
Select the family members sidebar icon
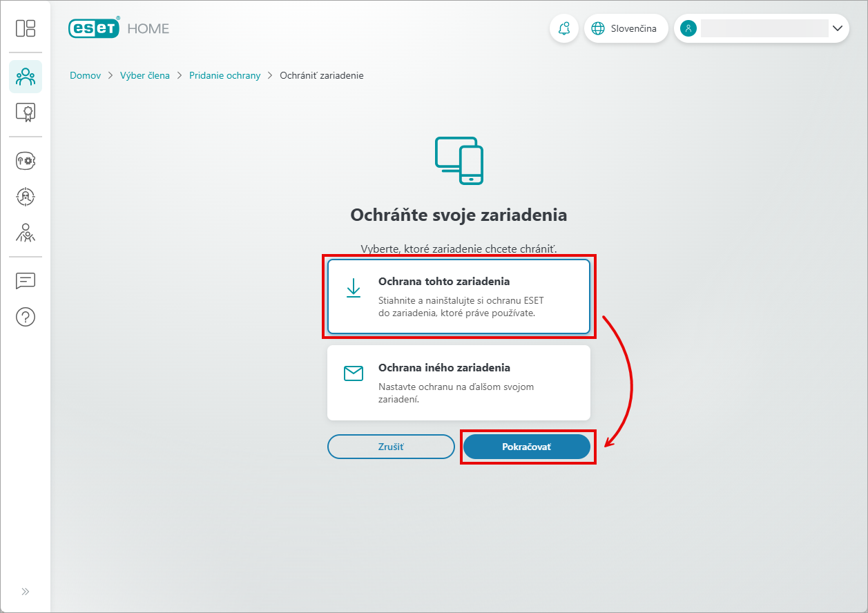point(26,77)
